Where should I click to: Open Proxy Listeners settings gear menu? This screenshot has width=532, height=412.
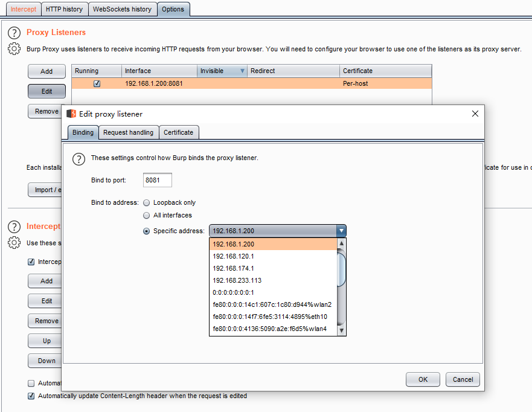14,49
